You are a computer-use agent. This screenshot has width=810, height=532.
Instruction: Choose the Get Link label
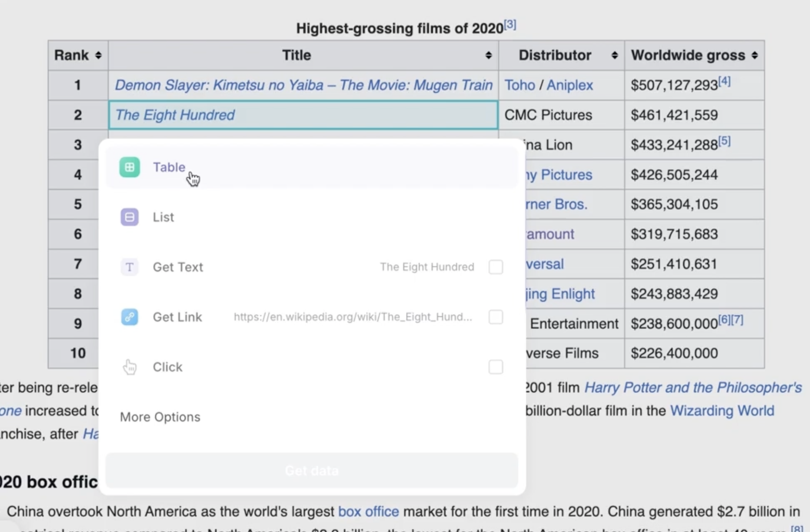[177, 317]
